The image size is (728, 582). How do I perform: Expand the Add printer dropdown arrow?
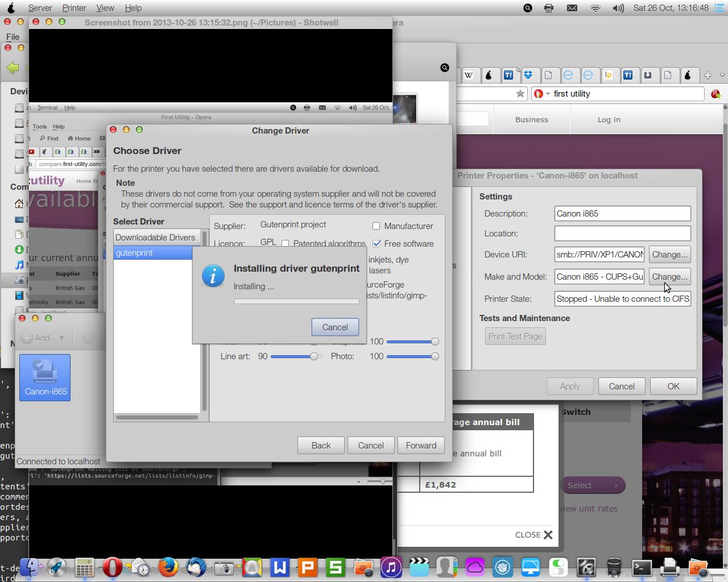tap(61, 338)
